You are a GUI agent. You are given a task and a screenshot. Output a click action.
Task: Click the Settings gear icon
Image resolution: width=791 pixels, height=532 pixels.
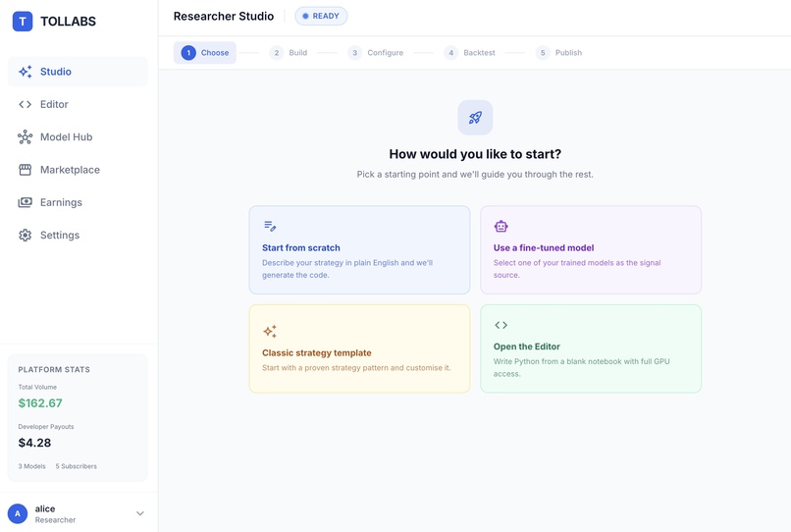26,236
